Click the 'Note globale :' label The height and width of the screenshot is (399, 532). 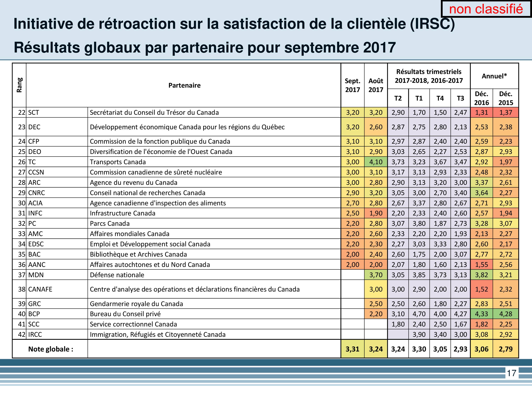click(x=51, y=349)
